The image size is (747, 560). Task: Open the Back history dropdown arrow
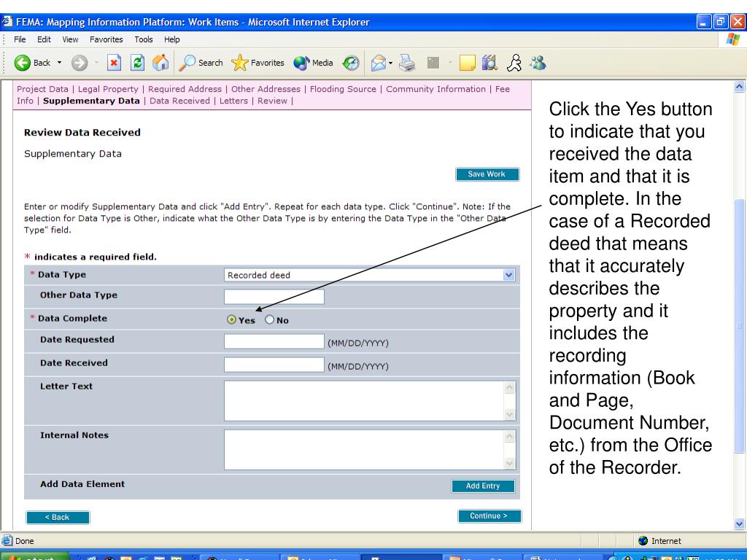pyautogui.click(x=60, y=63)
